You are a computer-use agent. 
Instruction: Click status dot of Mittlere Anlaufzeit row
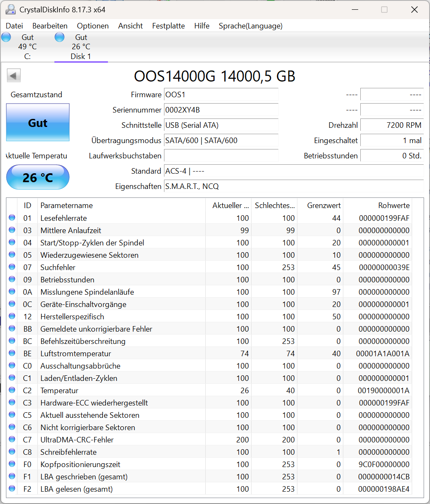pos(12,230)
